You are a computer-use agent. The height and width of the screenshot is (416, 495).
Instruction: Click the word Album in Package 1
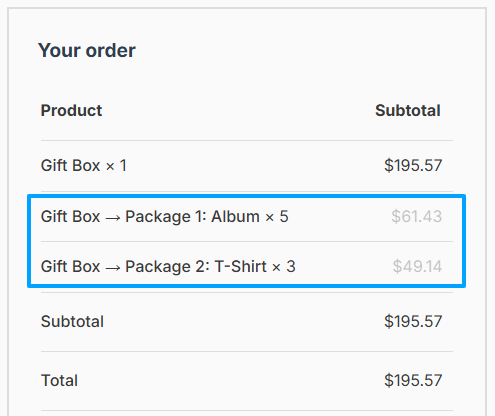coord(235,217)
